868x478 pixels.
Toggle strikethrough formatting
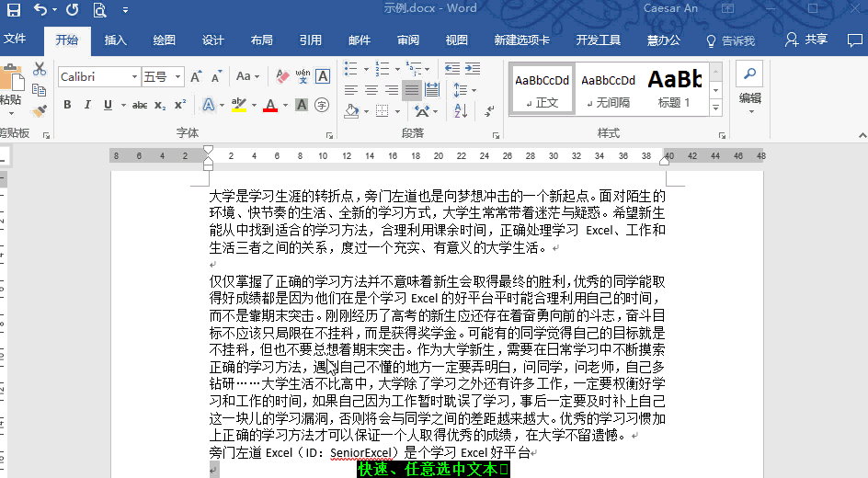(x=140, y=105)
